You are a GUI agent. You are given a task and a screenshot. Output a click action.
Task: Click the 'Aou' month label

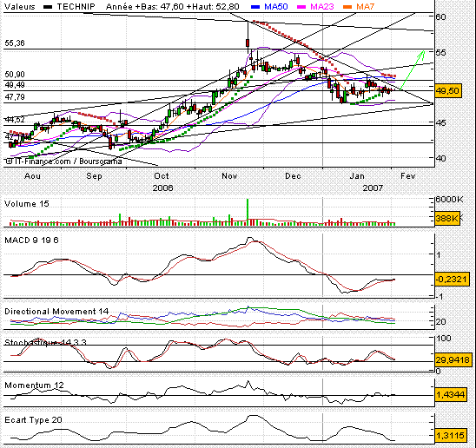click(32, 176)
